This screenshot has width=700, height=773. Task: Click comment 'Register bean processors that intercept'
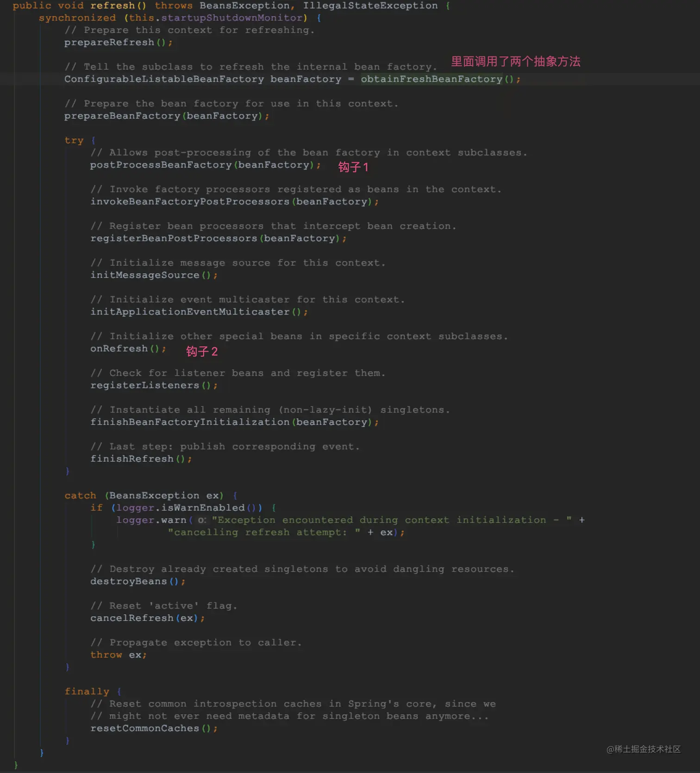coord(273,226)
